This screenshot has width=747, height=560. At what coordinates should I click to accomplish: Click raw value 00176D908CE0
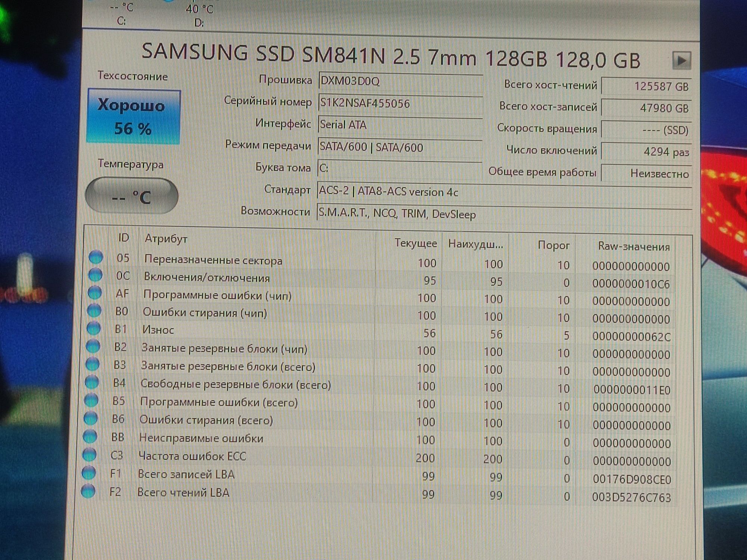(632, 479)
